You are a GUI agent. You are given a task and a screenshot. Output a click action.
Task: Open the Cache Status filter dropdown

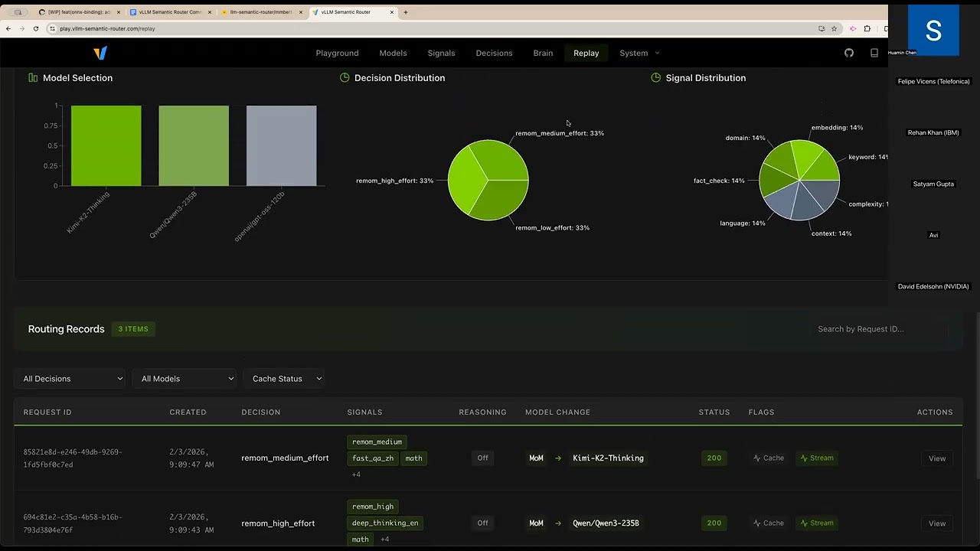click(x=286, y=378)
